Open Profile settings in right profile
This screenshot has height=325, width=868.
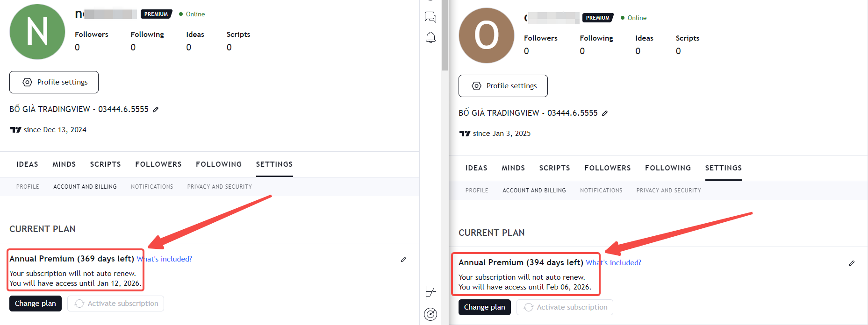pos(503,86)
